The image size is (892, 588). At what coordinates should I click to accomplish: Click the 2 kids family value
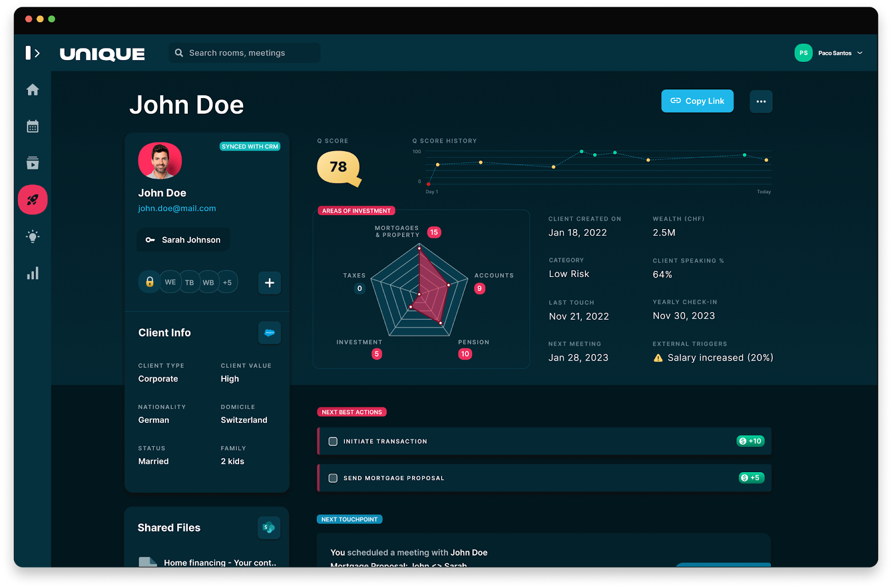(232, 461)
